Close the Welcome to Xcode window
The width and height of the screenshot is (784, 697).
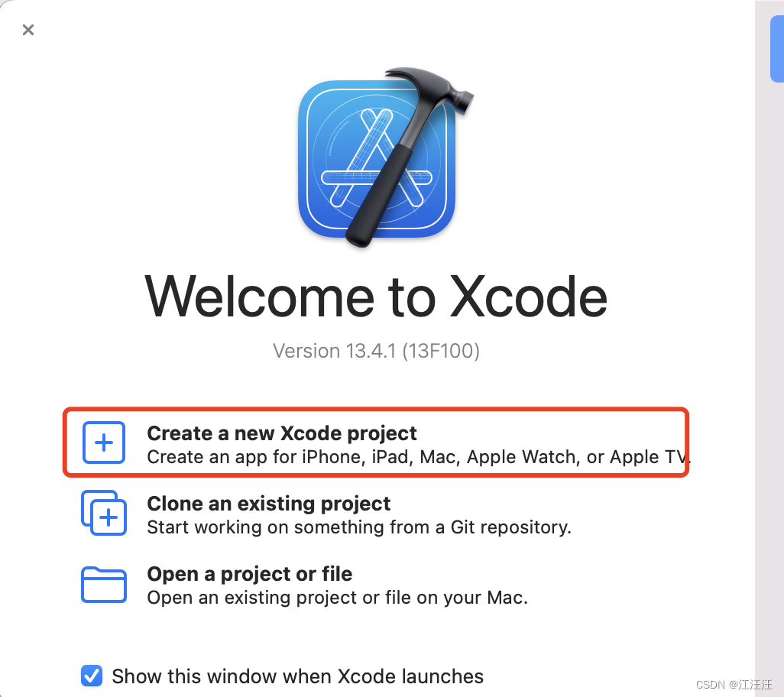[28, 30]
